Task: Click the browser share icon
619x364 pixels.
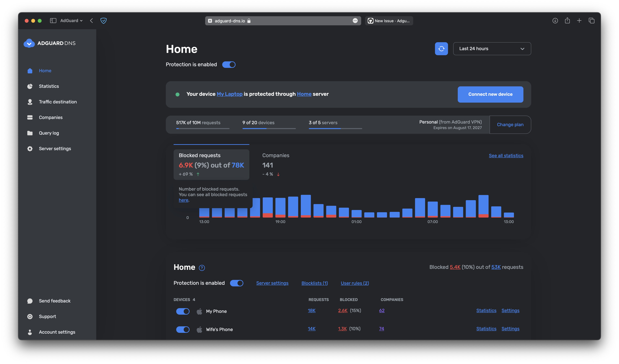Action: pos(567,20)
